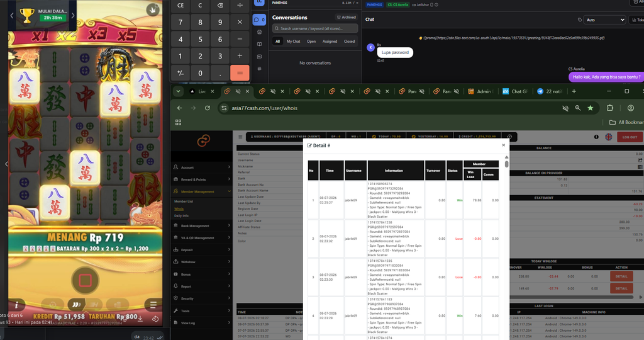Switch to the 'Admin' browser tab
The width and height of the screenshot is (644, 340).
click(x=480, y=91)
